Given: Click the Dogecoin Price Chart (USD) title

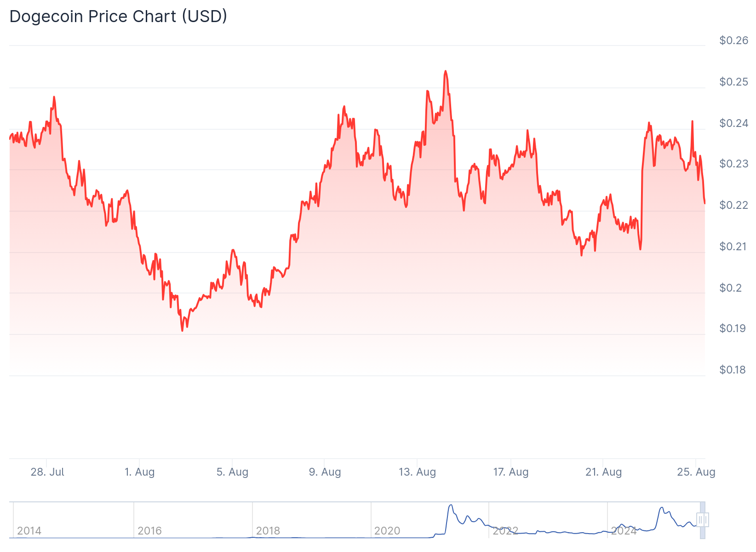Looking at the screenshot, I should [x=118, y=16].
